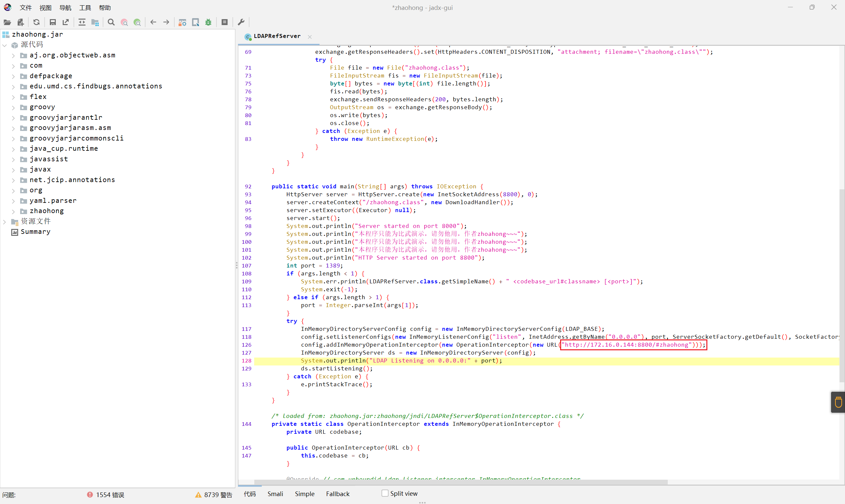Switch to the Simple view tab

pyautogui.click(x=304, y=493)
